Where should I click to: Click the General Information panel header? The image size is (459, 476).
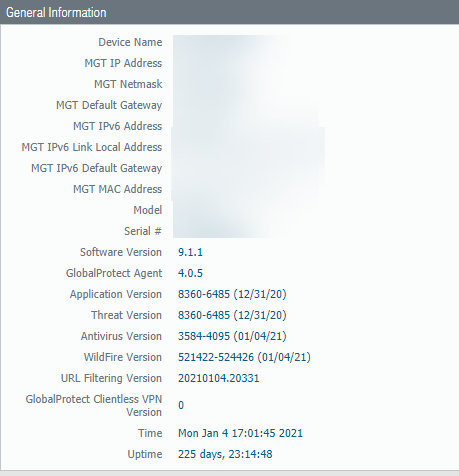pos(229,12)
